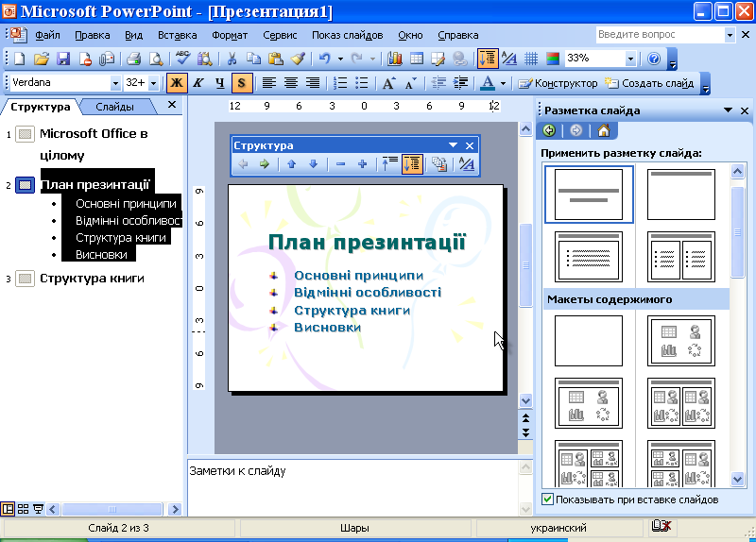Open the 33% zoom dropdown

click(x=630, y=59)
